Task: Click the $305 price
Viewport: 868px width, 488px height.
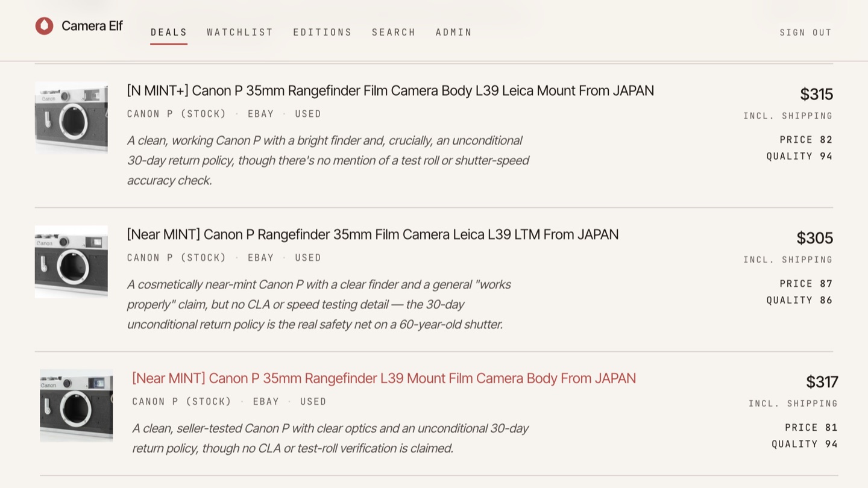Action: [x=814, y=239]
